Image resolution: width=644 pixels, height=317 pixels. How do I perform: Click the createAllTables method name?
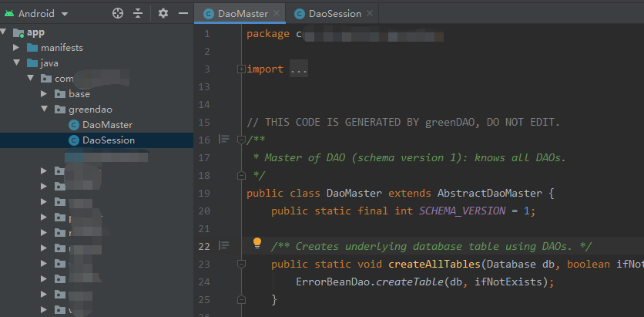434,264
